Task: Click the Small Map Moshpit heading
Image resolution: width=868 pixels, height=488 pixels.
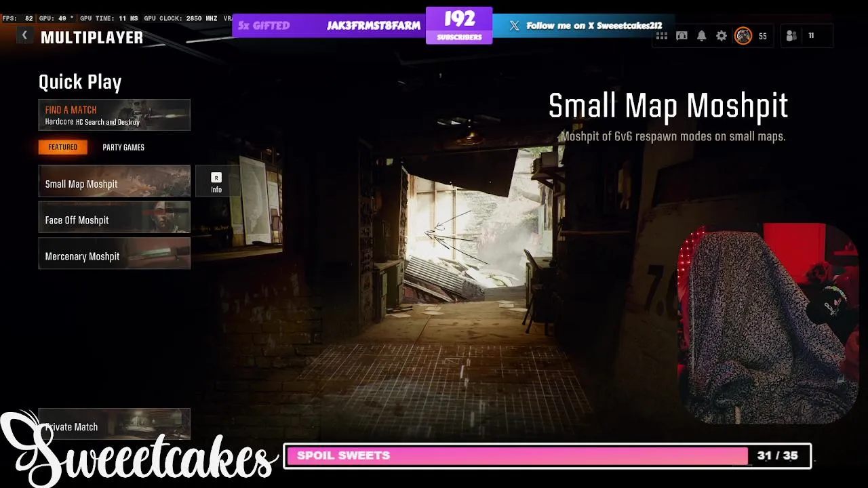Action: (668, 106)
